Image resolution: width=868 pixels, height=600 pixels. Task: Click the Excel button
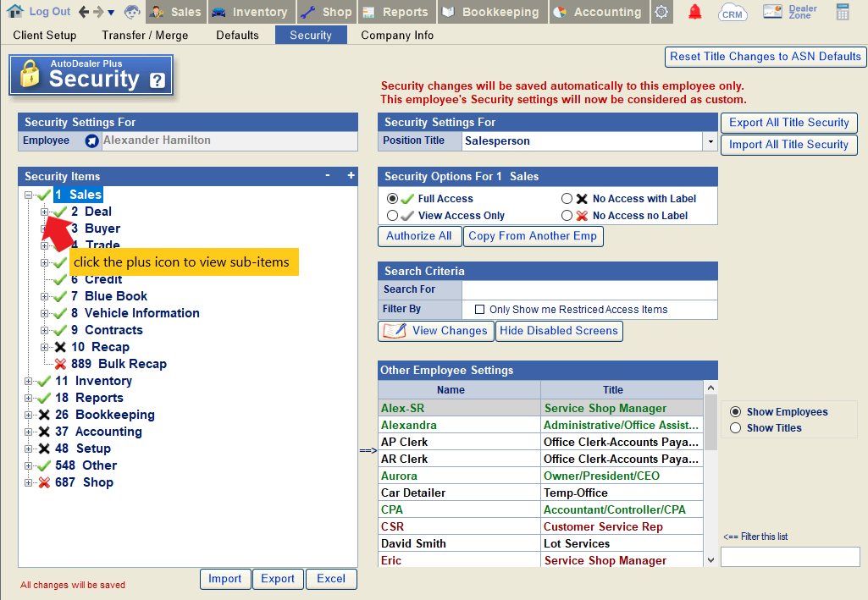[x=331, y=579]
